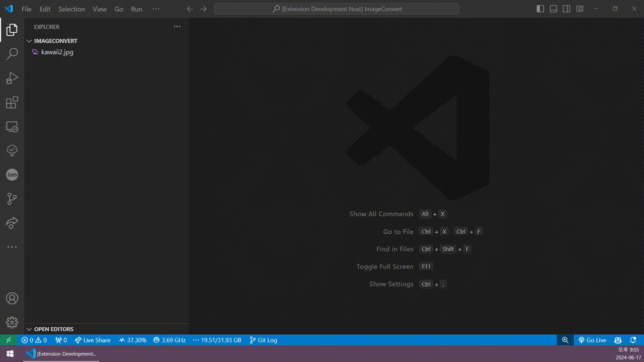Show additional views ellipsis in activity bar
The image size is (644, 362).
pos(12,247)
